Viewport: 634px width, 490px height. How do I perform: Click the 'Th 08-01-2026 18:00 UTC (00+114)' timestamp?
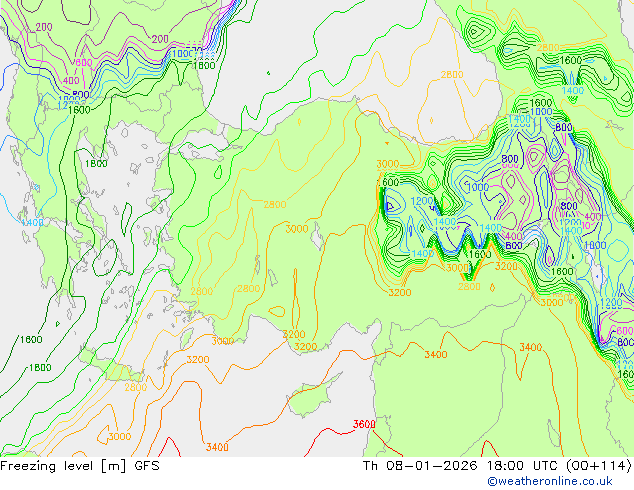pyautogui.click(x=497, y=466)
